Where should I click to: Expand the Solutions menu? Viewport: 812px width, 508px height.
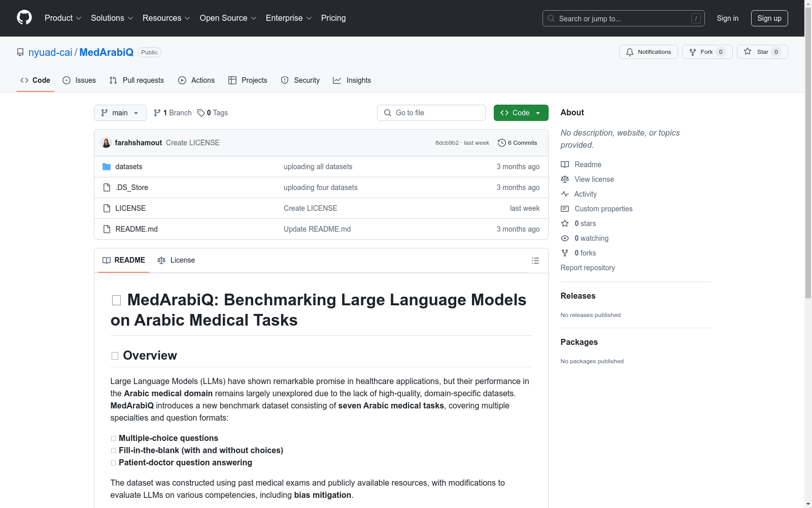[x=112, y=18]
